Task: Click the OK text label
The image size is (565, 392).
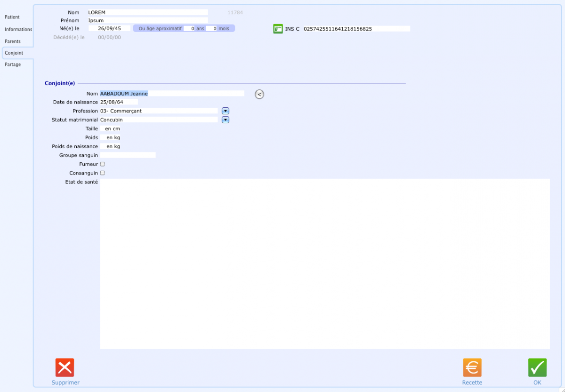Action: click(537, 383)
